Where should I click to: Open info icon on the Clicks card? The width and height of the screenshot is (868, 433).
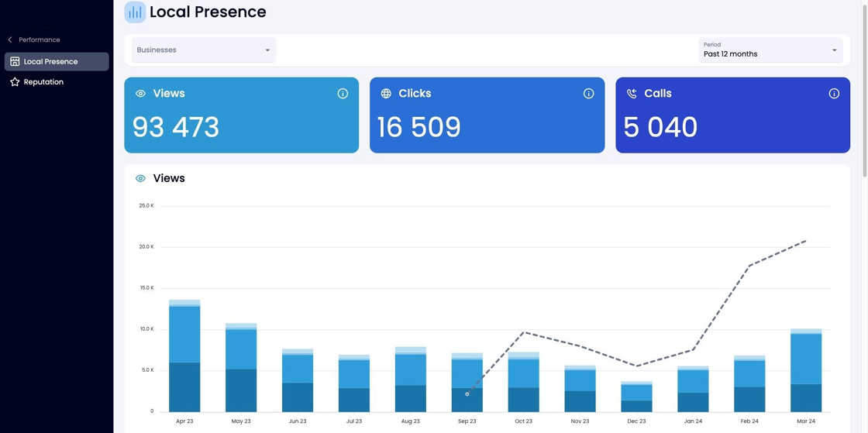click(588, 94)
